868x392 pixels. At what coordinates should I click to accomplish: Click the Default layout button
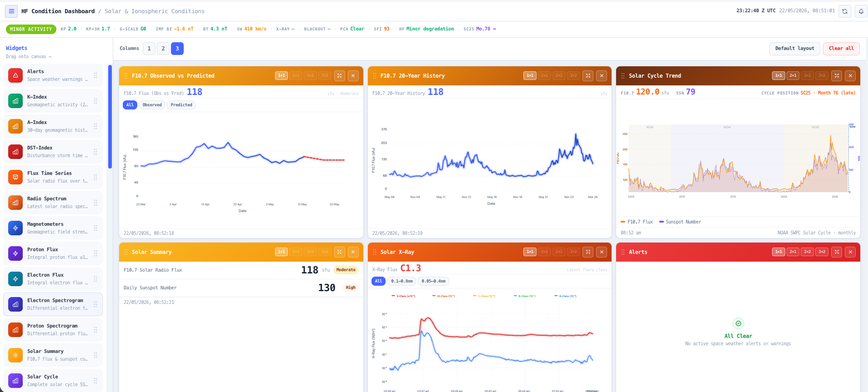tap(794, 49)
